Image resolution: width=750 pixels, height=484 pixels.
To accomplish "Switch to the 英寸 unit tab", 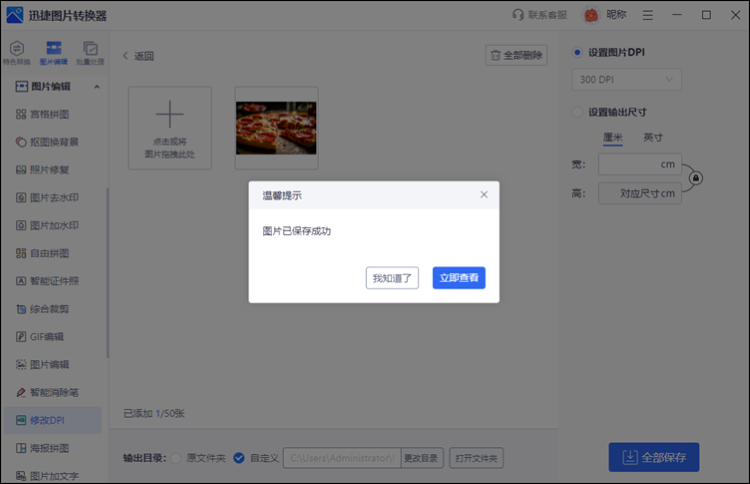I will 653,138.
